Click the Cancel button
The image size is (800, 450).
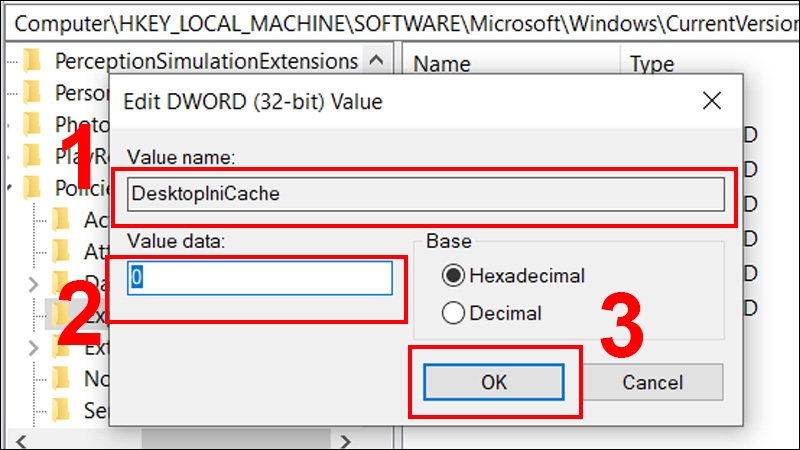[652, 382]
